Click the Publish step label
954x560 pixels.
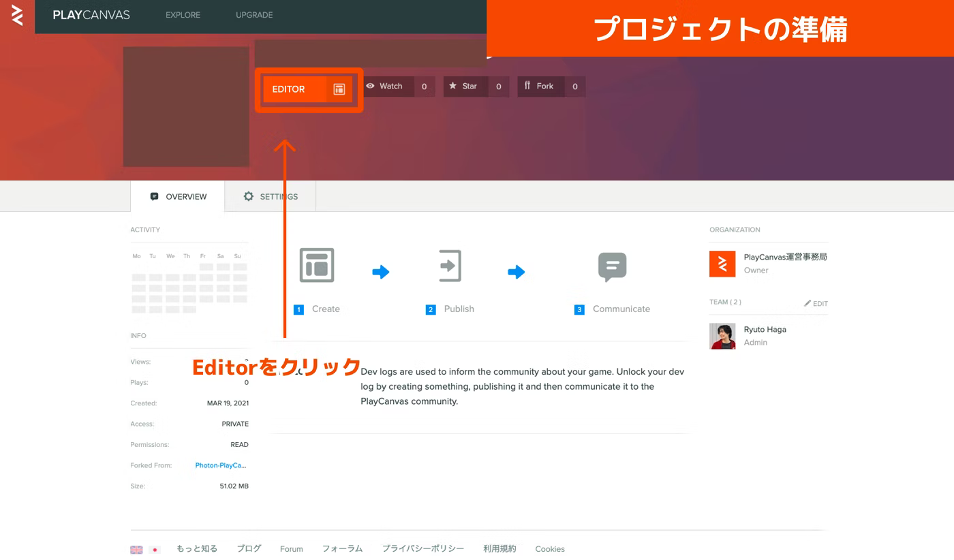(459, 309)
